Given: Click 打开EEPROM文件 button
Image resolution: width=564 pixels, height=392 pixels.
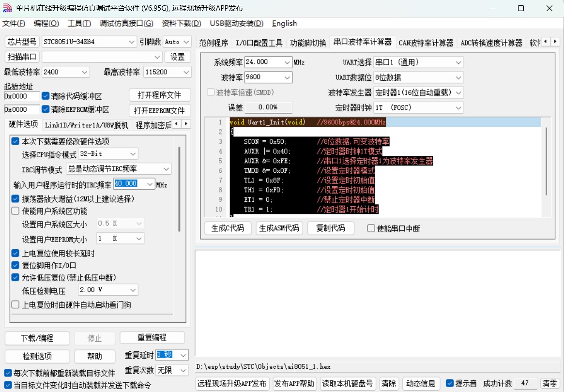Looking at the screenshot, I should pos(160,110).
